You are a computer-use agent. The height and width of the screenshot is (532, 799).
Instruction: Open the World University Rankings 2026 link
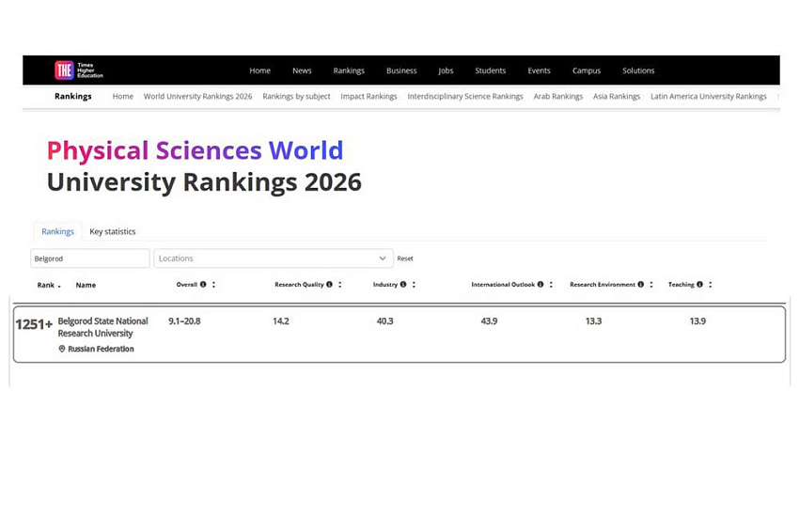pyautogui.click(x=197, y=96)
